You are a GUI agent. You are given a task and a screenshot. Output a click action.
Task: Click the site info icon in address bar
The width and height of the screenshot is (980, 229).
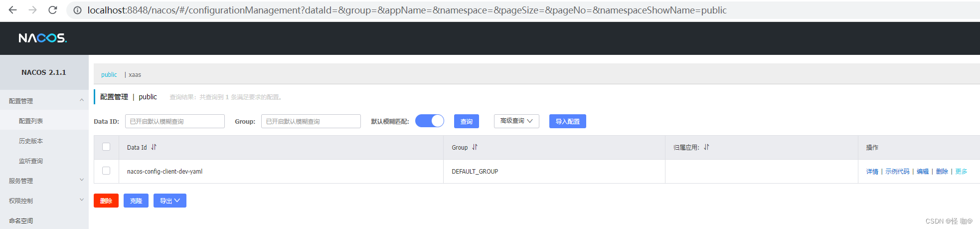click(x=77, y=10)
